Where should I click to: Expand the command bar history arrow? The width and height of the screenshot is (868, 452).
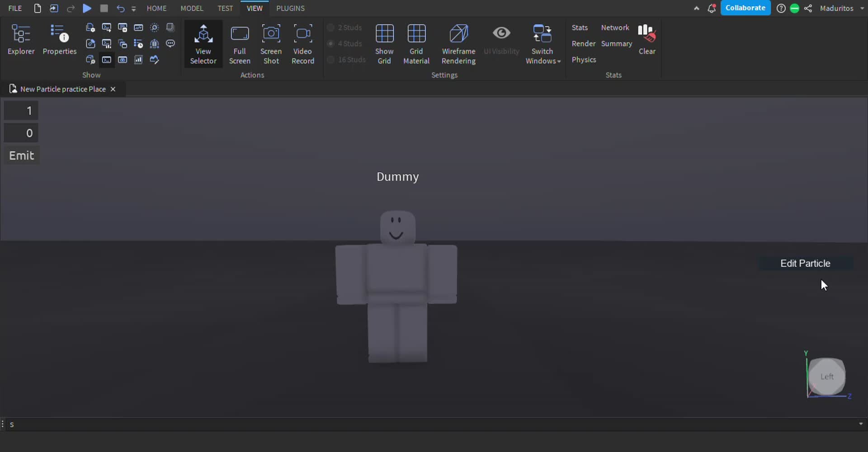(860, 424)
